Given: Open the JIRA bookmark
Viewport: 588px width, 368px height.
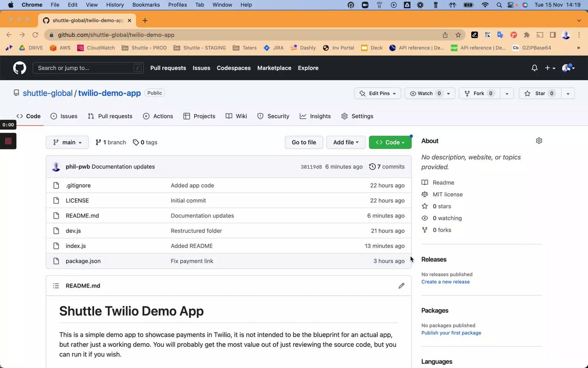Looking at the screenshot, I should [273, 48].
